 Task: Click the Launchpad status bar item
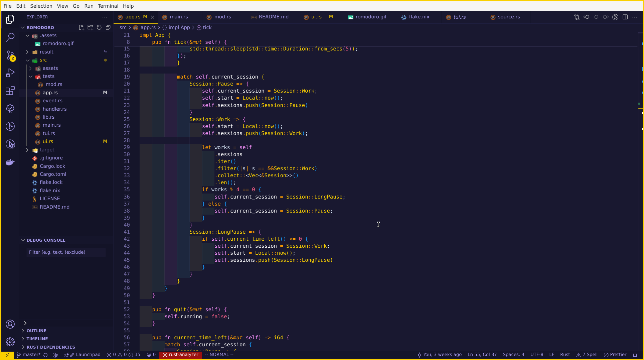(x=82, y=355)
